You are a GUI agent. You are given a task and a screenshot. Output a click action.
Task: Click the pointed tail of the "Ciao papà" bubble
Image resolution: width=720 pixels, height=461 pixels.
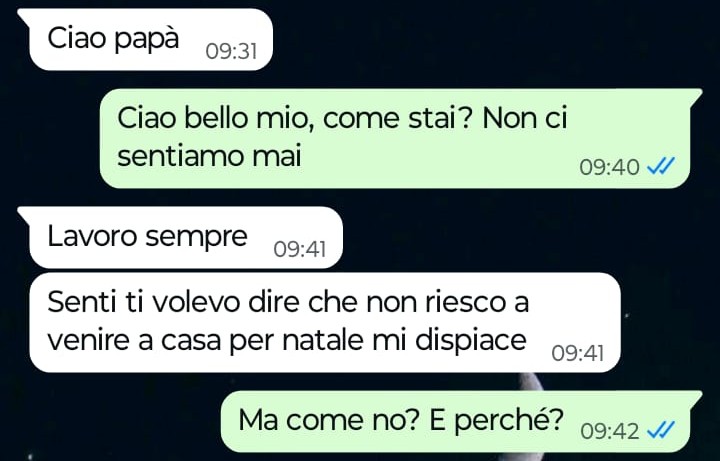[24, 16]
